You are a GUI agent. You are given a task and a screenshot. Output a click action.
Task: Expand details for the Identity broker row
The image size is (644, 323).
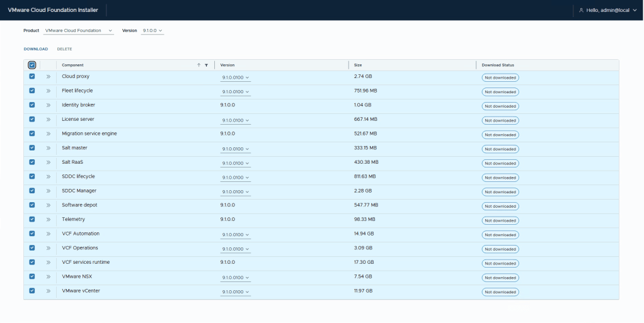coord(48,105)
